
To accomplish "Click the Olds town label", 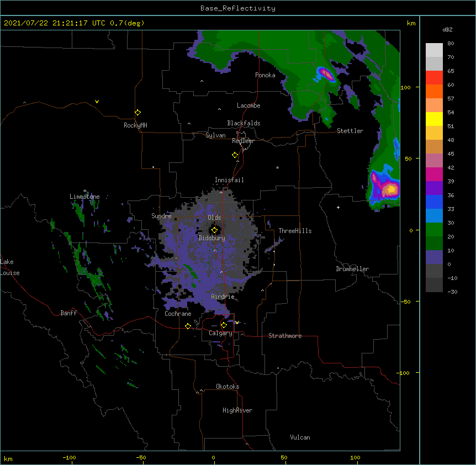I will click(214, 218).
